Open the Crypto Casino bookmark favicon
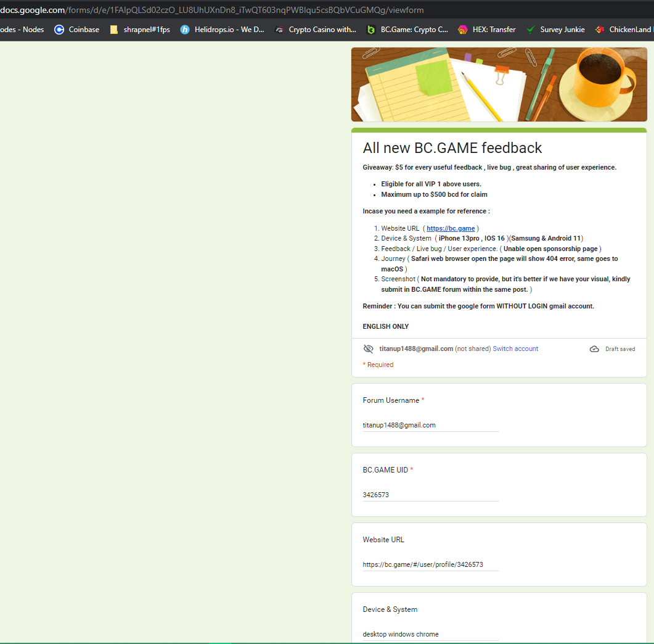 (279, 30)
